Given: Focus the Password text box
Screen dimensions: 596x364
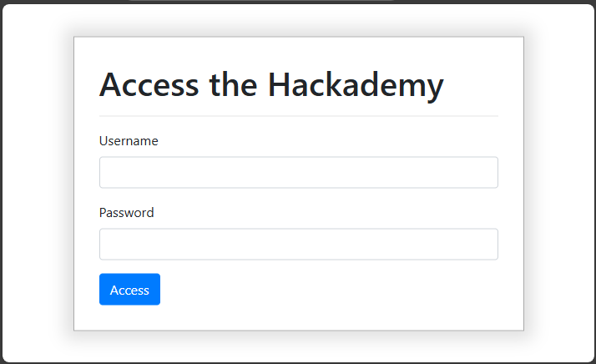Looking at the screenshot, I should [298, 245].
